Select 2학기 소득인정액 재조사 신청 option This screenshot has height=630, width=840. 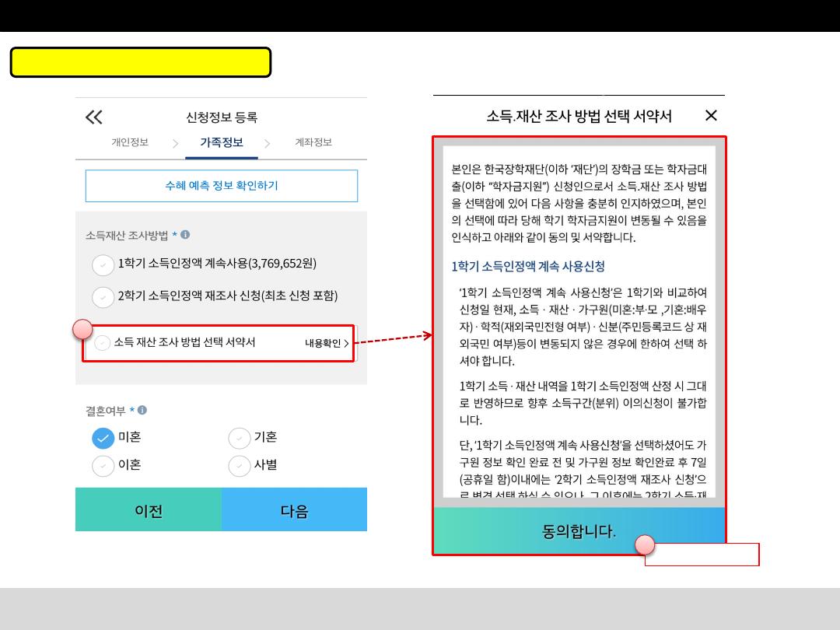coord(103,297)
